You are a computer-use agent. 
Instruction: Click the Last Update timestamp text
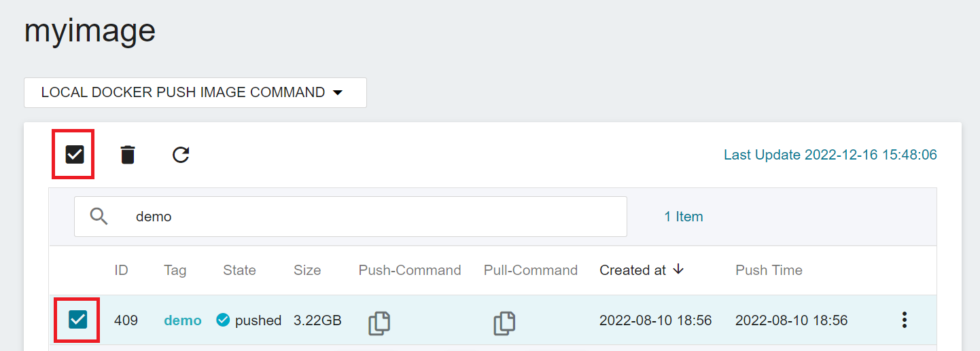(830, 155)
